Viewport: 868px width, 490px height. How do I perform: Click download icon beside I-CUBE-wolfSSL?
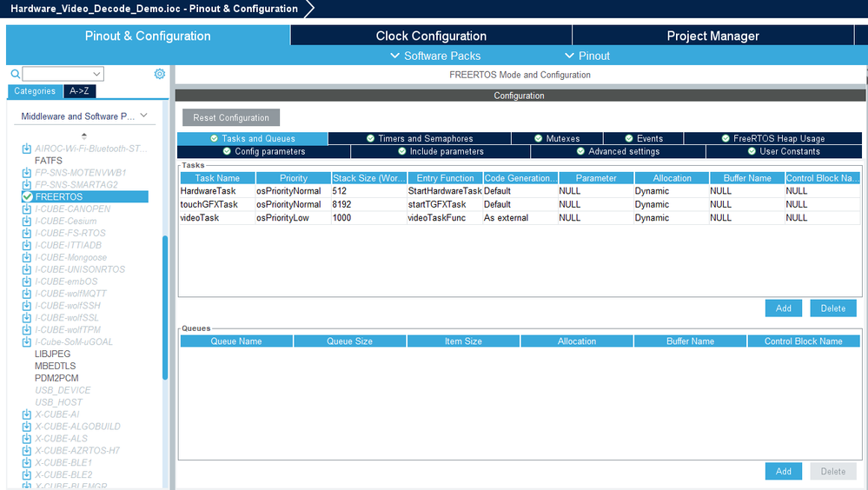pos(27,318)
